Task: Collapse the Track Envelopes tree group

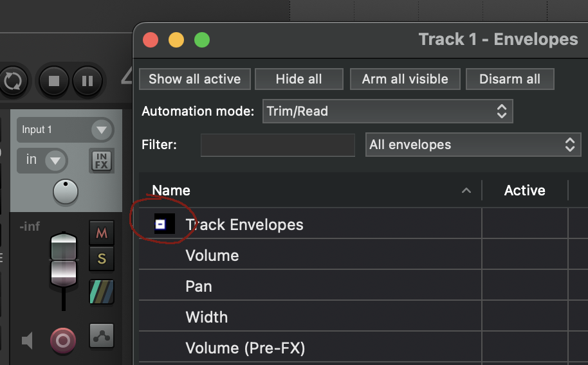Action: [161, 224]
